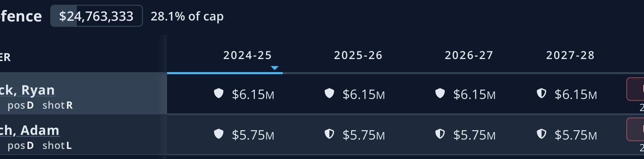Select the 2024-25 season column header

click(x=248, y=55)
